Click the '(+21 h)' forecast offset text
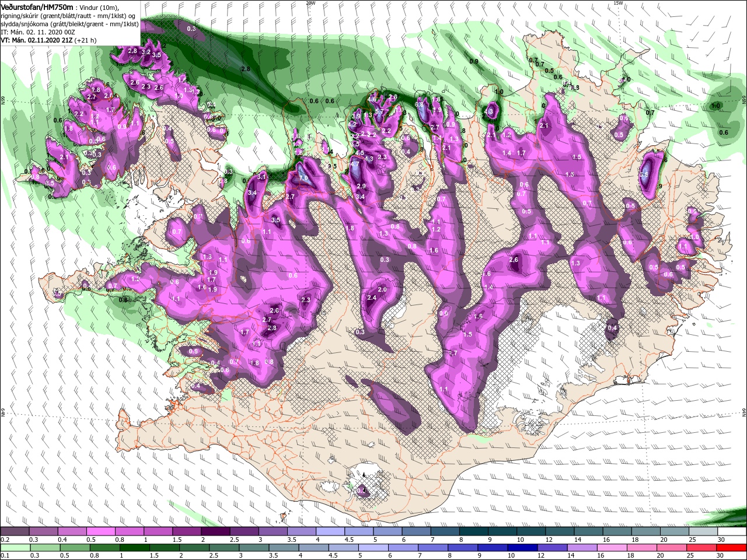 click(86, 41)
